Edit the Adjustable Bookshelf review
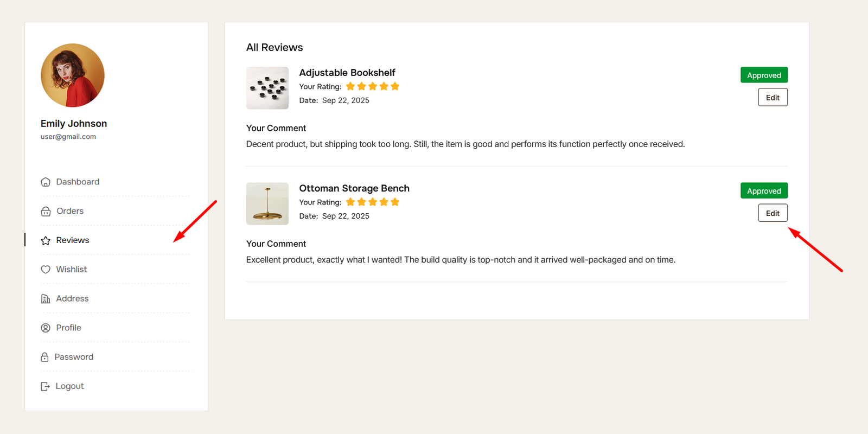 pyautogui.click(x=773, y=98)
